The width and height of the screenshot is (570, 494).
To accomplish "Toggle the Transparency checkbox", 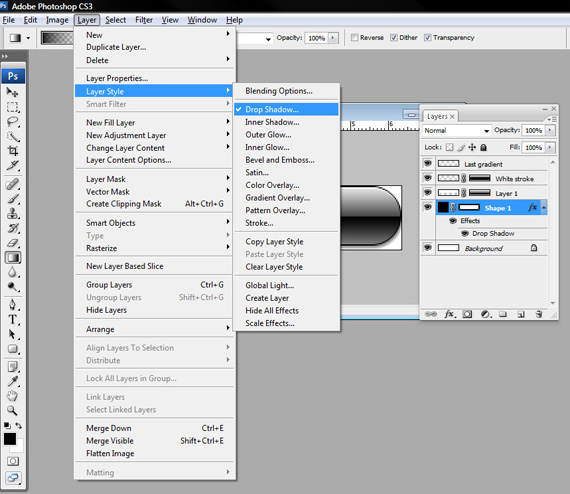I will click(428, 37).
